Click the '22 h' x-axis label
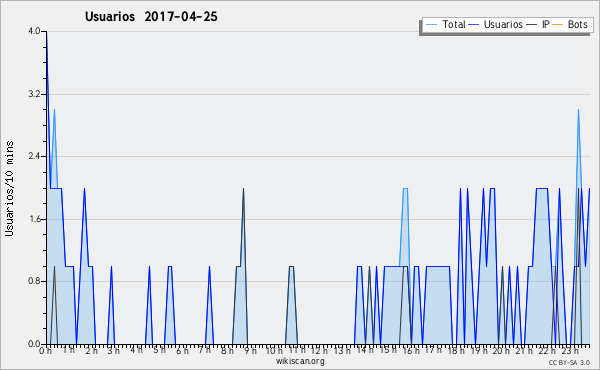This screenshot has width=600, height=370. click(x=547, y=351)
